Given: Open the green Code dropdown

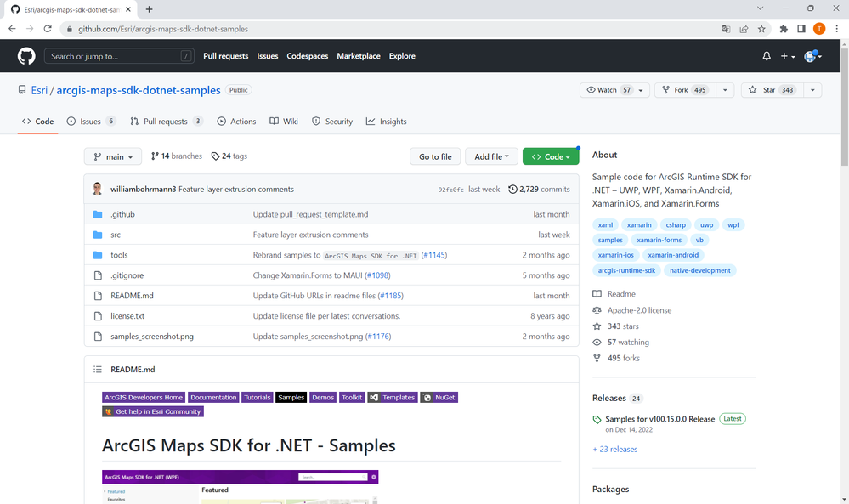Looking at the screenshot, I should (551, 156).
